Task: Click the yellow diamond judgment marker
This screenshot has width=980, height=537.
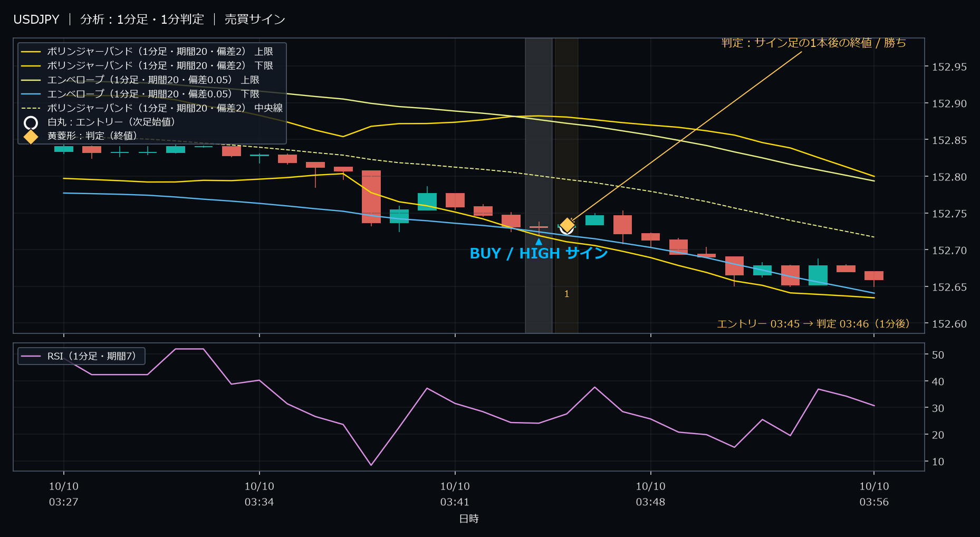Action: tap(567, 225)
